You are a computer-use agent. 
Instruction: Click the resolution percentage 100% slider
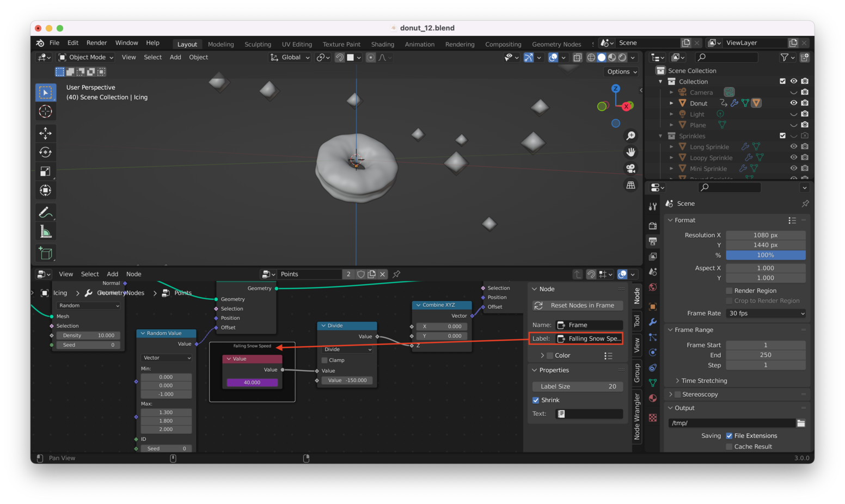point(765,255)
